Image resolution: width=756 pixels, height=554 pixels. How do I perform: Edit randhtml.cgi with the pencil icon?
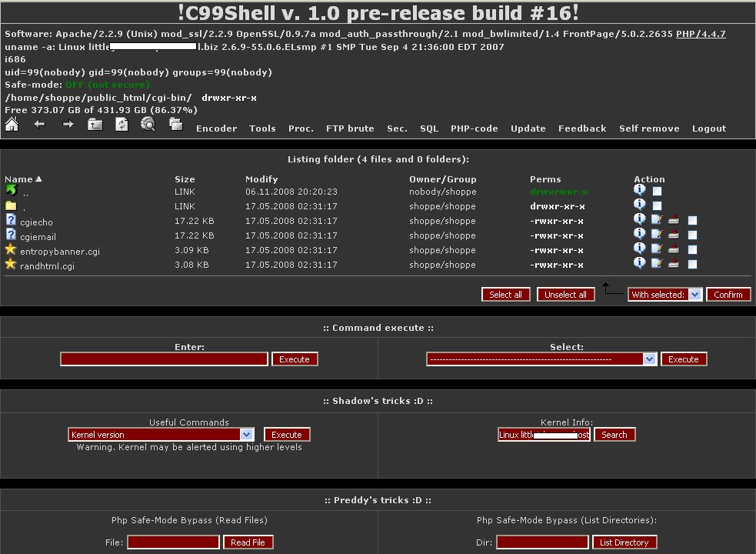point(657,263)
